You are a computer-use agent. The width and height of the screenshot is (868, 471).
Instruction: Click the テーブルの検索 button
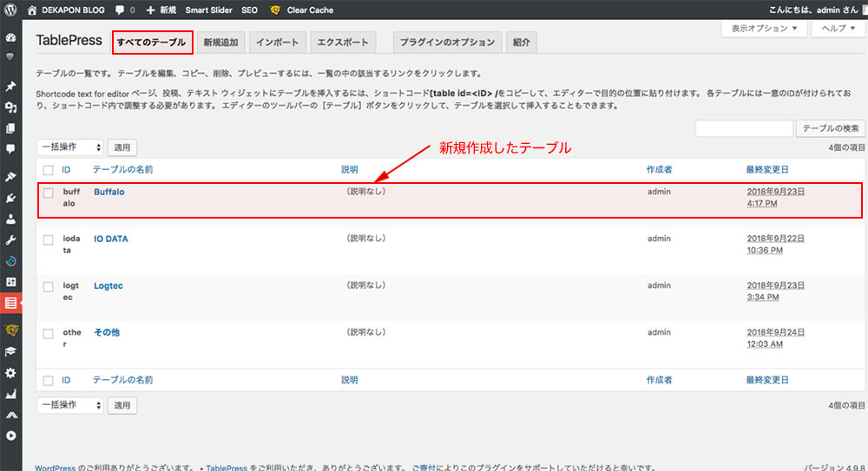(831, 128)
